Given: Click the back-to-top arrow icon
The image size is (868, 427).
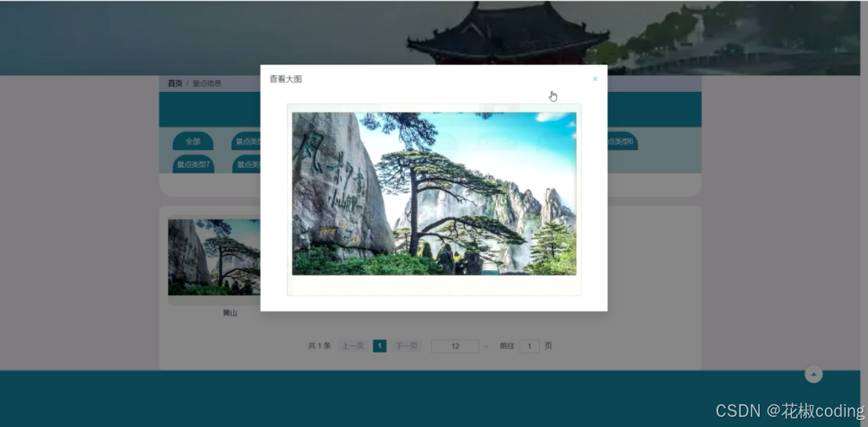Looking at the screenshot, I should click(813, 374).
